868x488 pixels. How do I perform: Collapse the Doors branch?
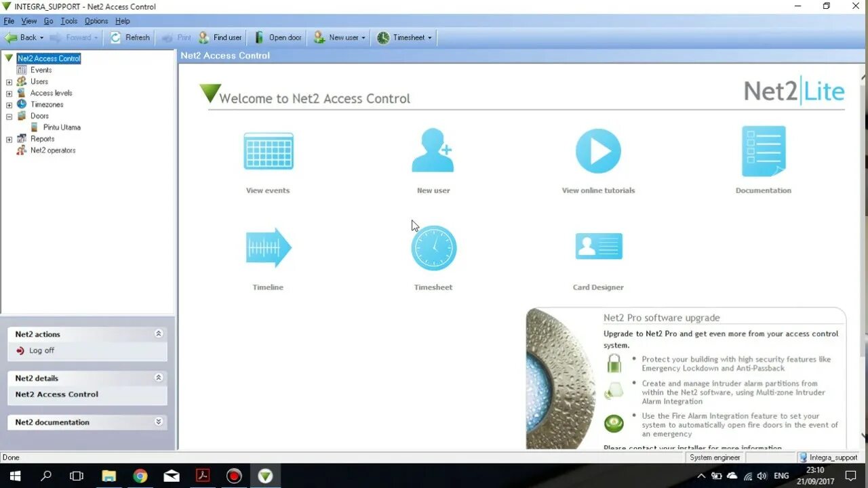coord(9,117)
